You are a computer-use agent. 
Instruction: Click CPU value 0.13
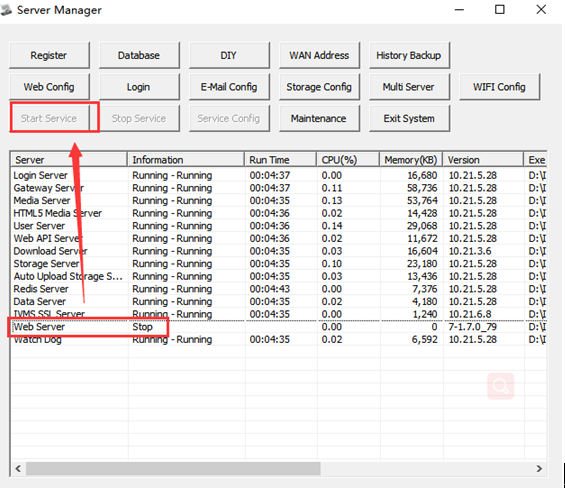coord(332,201)
